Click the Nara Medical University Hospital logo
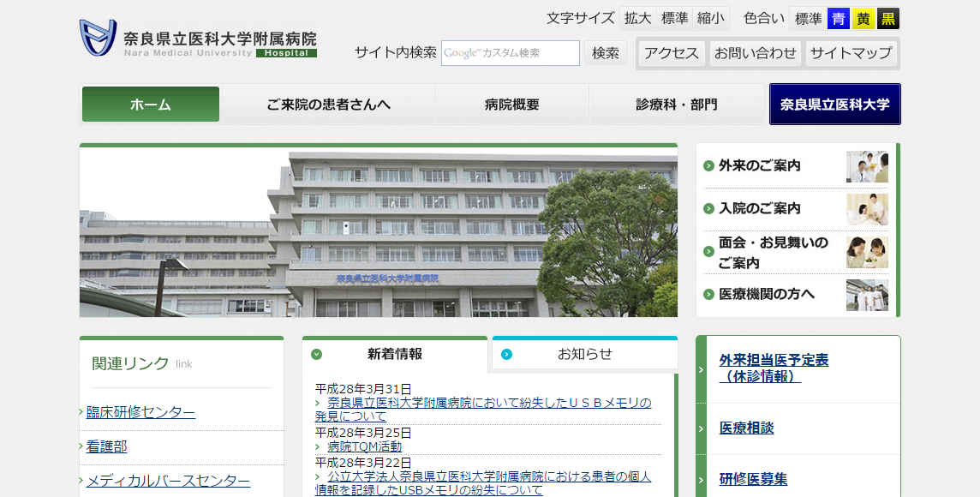 coord(198,39)
